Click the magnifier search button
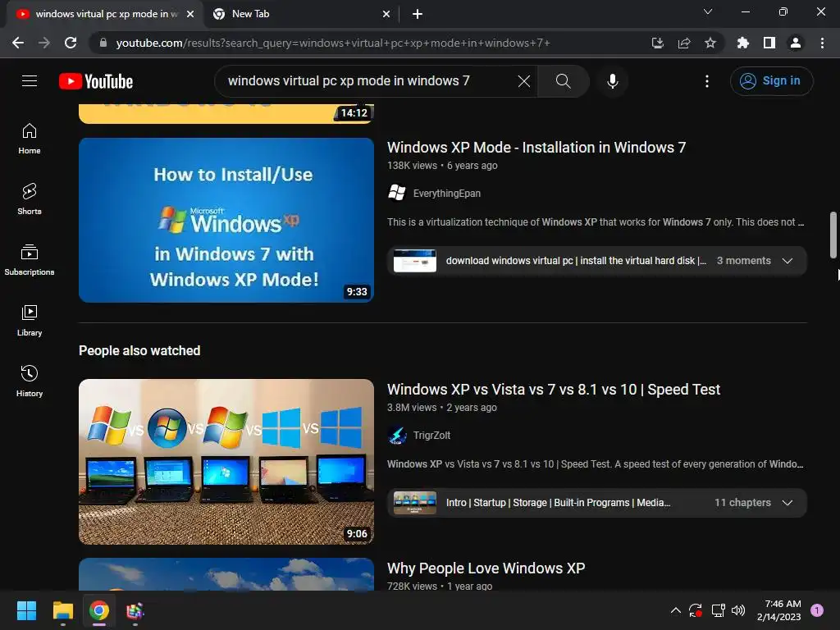 point(563,81)
